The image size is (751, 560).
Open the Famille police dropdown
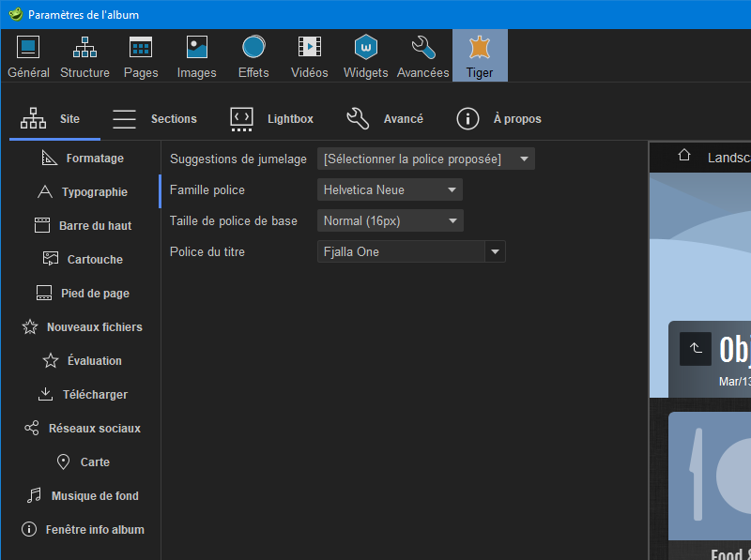point(390,190)
